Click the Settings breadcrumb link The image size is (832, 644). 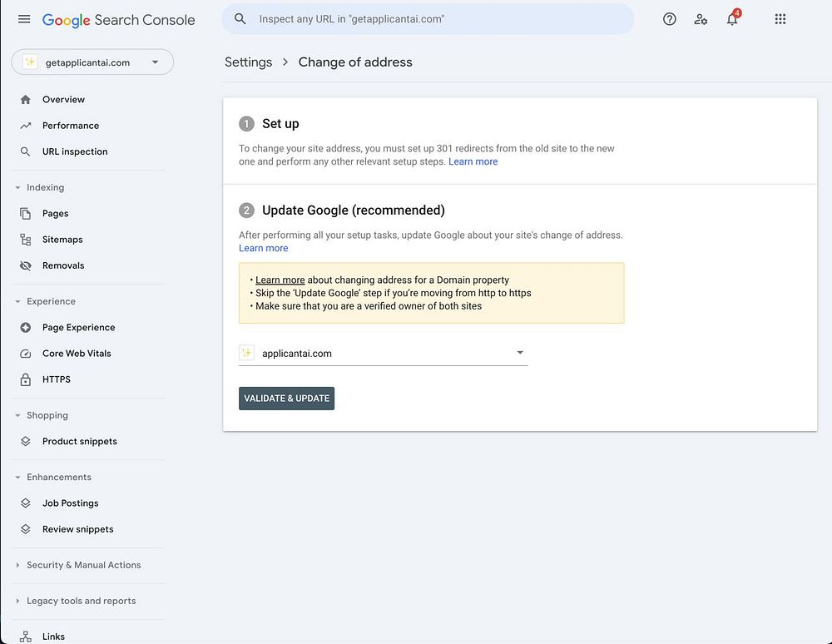coord(248,62)
